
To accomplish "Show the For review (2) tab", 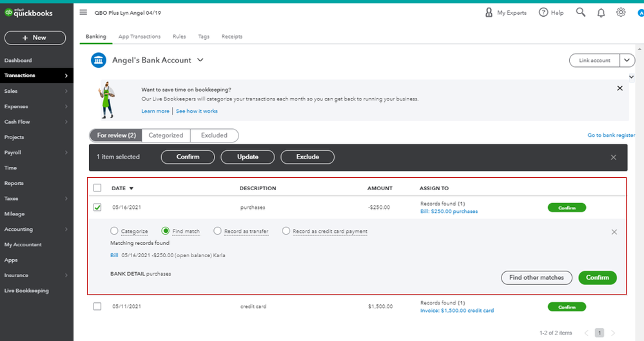I will tap(116, 135).
